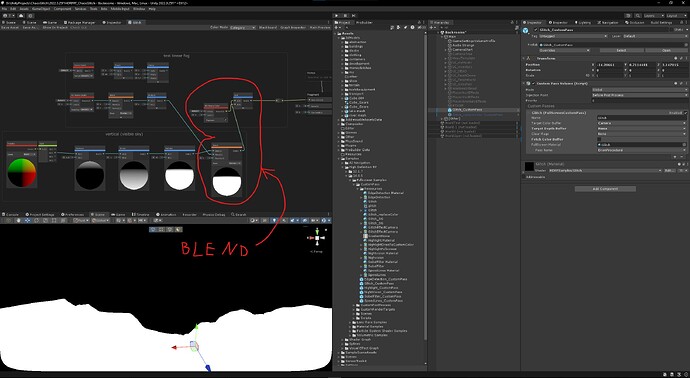The image size is (690, 378).
Task: Click the Position X input field
Action: click(x=610, y=65)
